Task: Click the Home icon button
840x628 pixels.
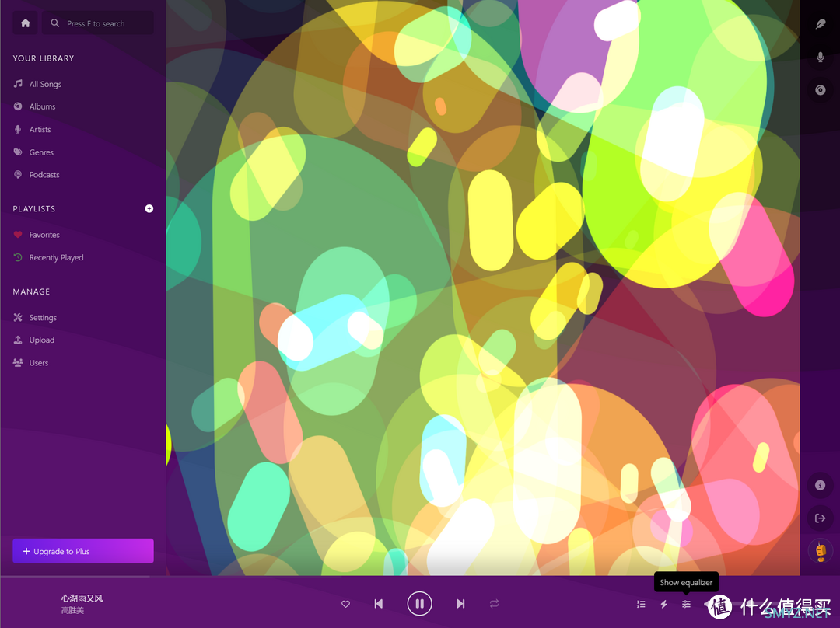Action: tap(25, 23)
